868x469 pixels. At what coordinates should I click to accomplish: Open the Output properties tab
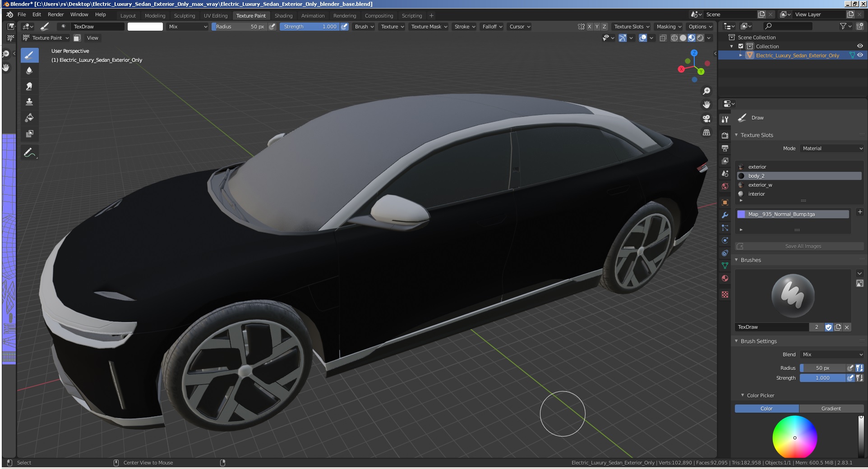click(725, 148)
